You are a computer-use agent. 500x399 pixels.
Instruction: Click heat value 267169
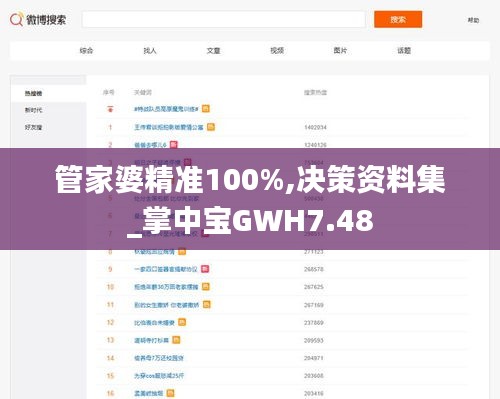click(x=314, y=305)
